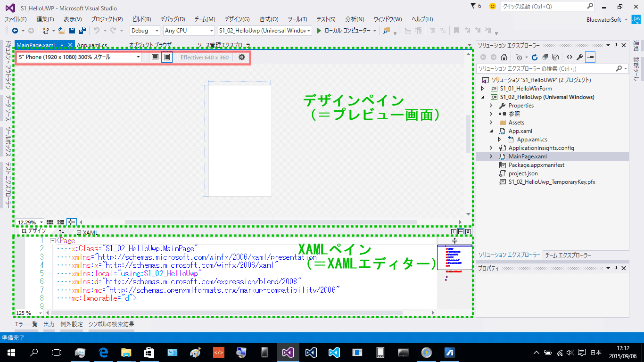Click the Windows Start button
Screen dimensions: 644x362
point(11,352)
